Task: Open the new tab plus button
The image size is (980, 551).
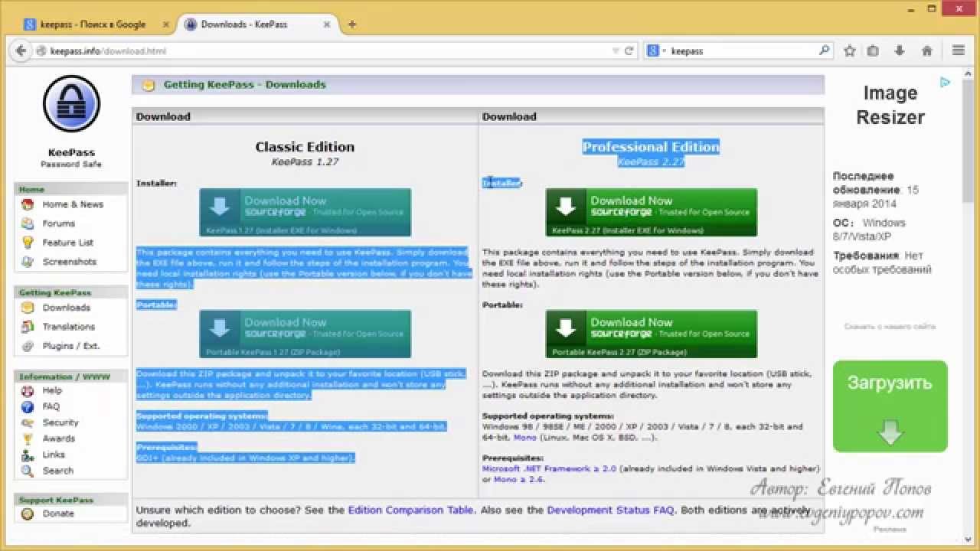Action: point(352,24)
